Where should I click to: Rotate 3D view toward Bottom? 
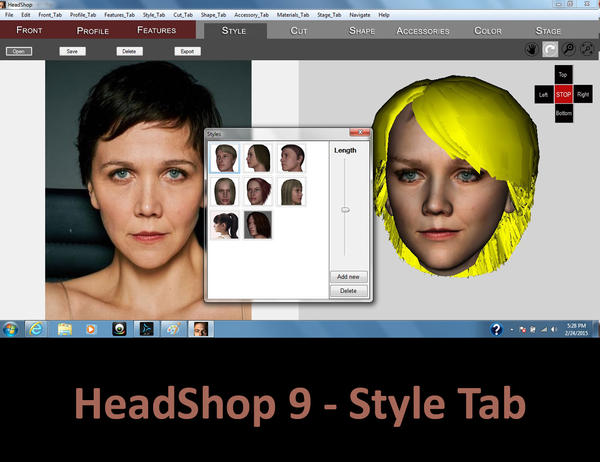564,114
